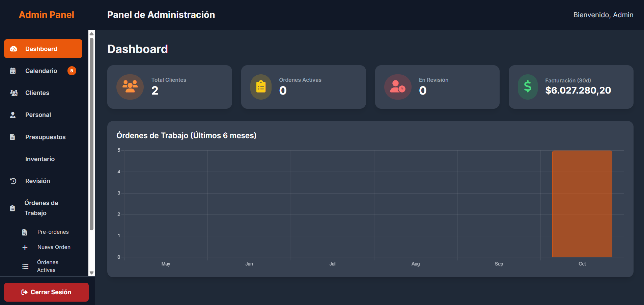Click the Nueva Orden plus icon
The height and width of the screenshot is (305, 644).
(25, 247)
